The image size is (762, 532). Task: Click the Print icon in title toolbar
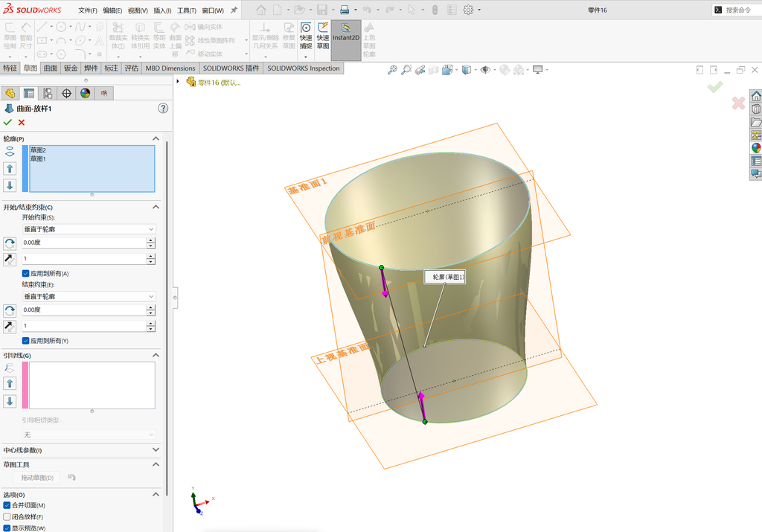click(x=345, y=10)
